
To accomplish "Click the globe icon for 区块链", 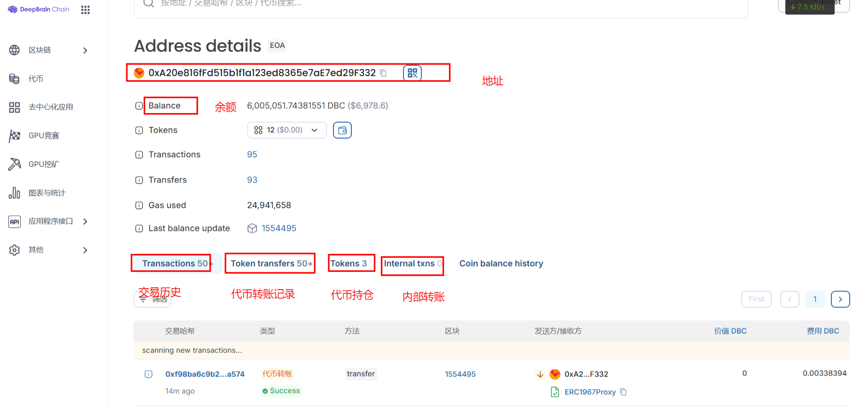I will 15,50.
